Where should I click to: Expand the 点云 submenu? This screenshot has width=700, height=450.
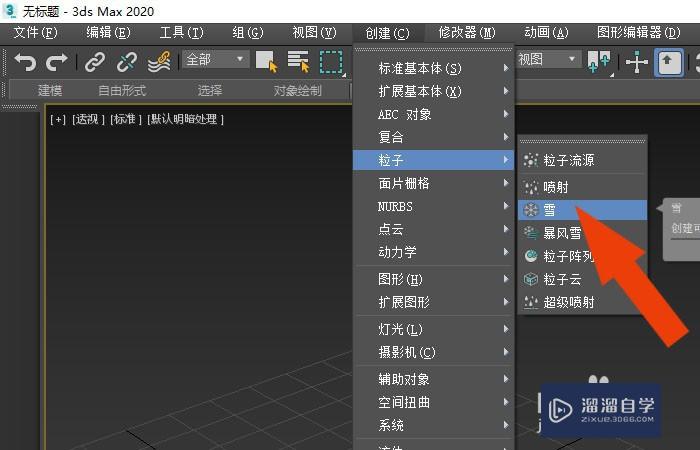(x=433, y=229)
